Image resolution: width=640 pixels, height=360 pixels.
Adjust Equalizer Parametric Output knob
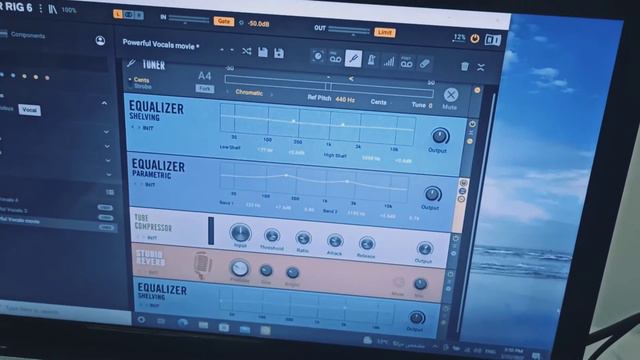point(433,194)
